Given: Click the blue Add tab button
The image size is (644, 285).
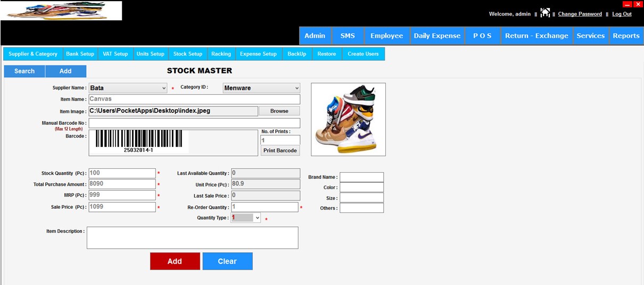Looking at the screenshot, I should click(65, 71).
